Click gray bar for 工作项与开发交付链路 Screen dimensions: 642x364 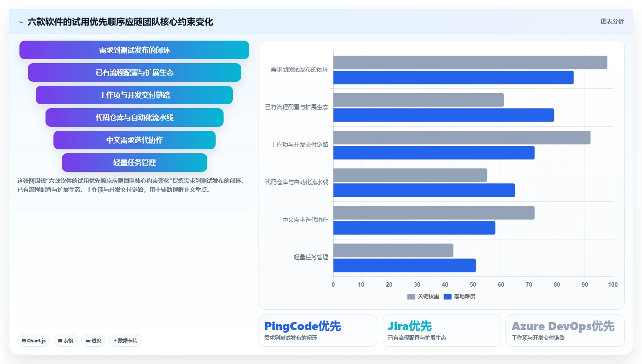(x=462, y=137)
